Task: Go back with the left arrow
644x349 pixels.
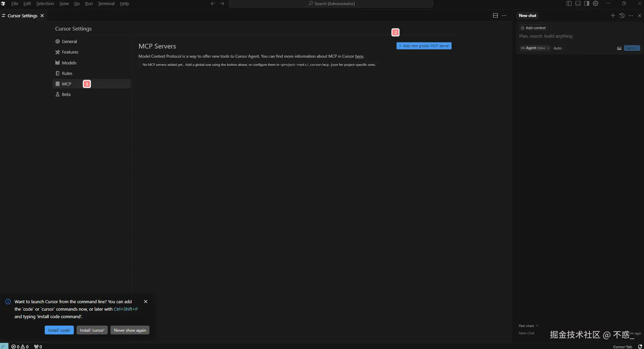Action: pyautogui.click(x=213, y=4)
